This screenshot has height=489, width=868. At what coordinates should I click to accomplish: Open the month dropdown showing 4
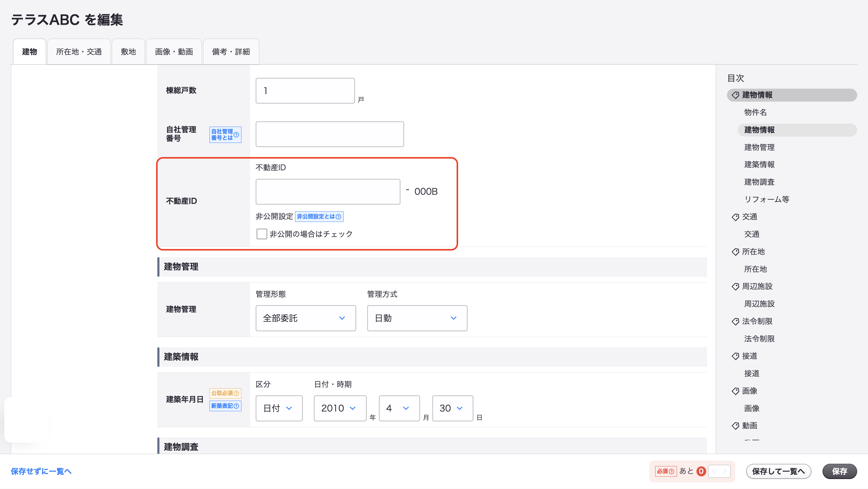click(x=399, y=408)
